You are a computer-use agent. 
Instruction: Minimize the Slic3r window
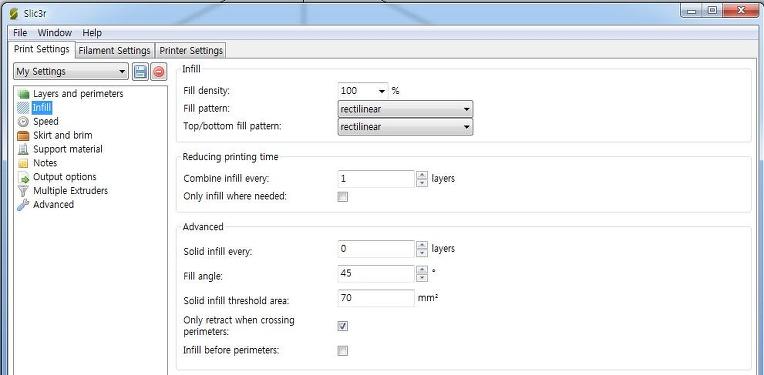click(x=691, y=10)
